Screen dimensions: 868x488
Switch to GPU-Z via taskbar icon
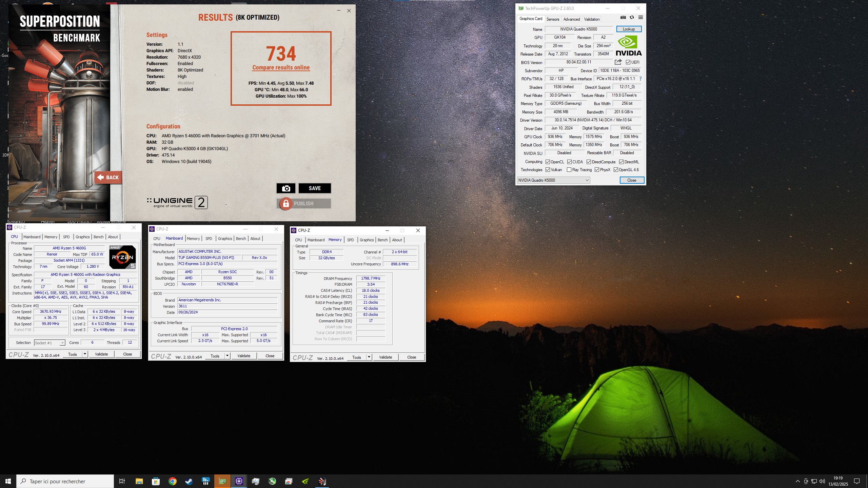click(222, 481)
